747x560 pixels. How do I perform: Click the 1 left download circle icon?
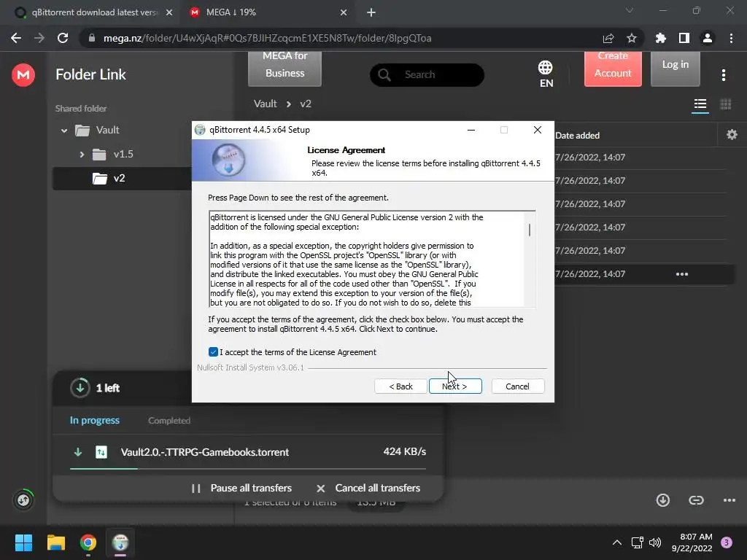click(80, 388)
